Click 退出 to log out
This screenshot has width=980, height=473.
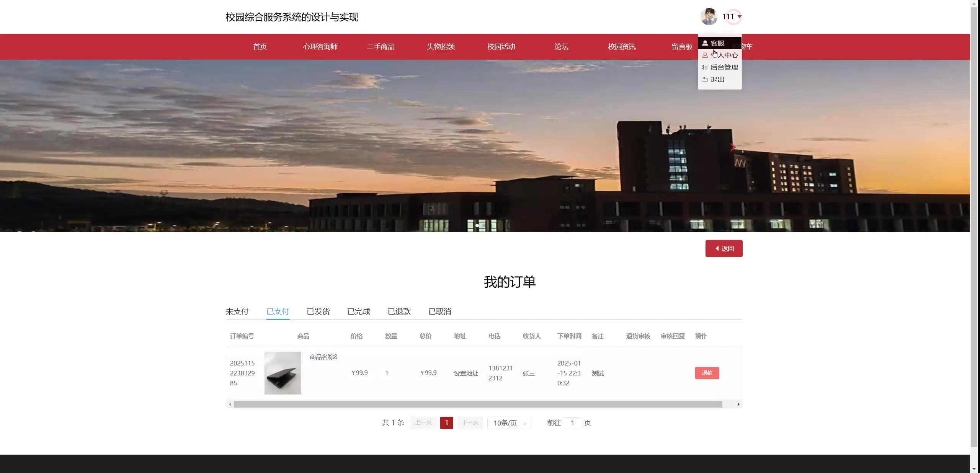click(x=717, y=80)
